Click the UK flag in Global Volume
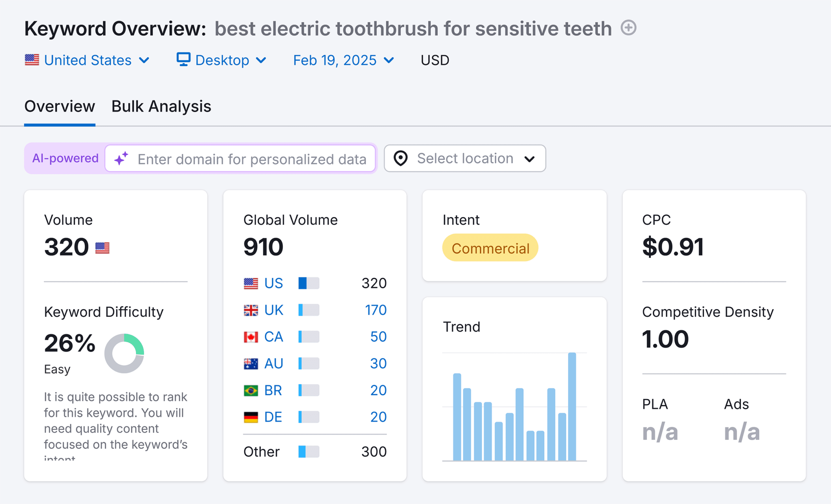The width and height of the screenshot is (831, 504). click(x=251, y=310)
